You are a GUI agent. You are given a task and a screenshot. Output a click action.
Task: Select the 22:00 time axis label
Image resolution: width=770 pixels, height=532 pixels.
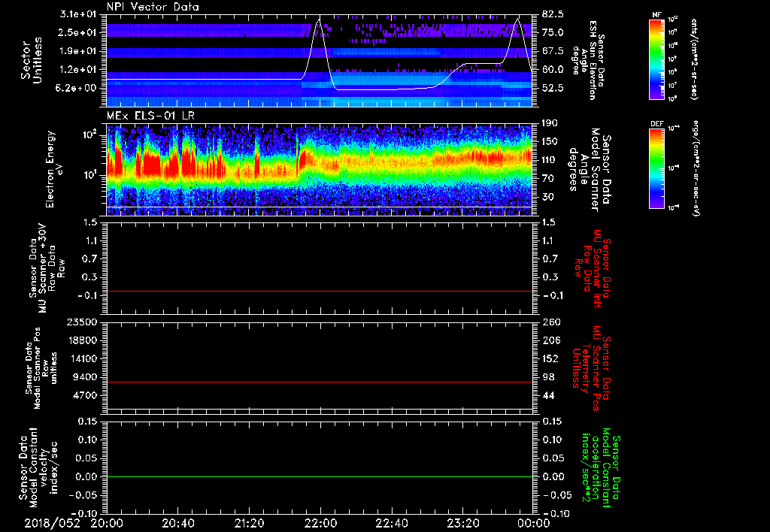[321, 523]
